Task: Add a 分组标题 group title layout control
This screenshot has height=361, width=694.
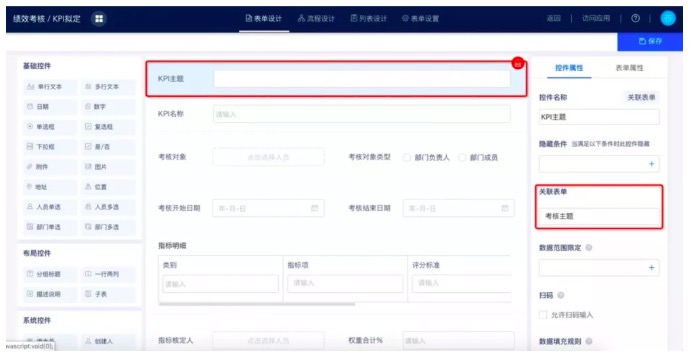Action: 50,274
